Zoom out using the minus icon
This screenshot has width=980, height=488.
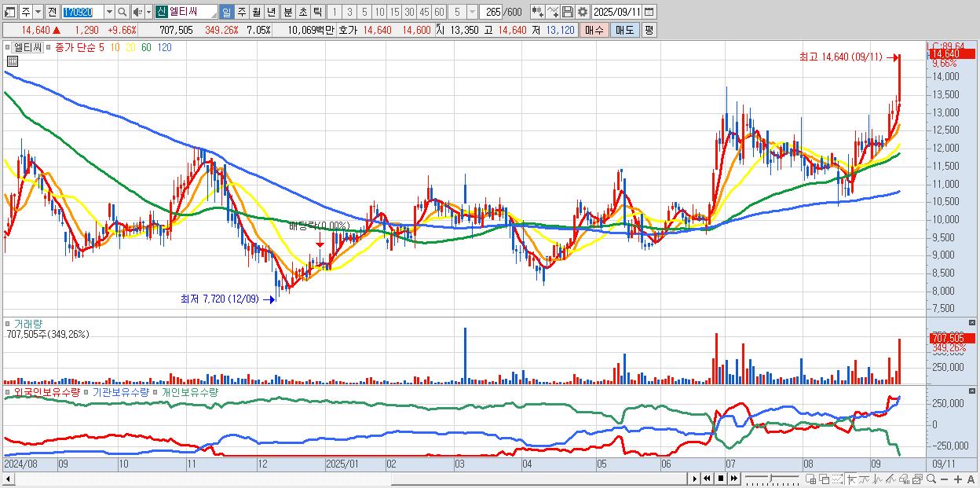coord(944,479)
